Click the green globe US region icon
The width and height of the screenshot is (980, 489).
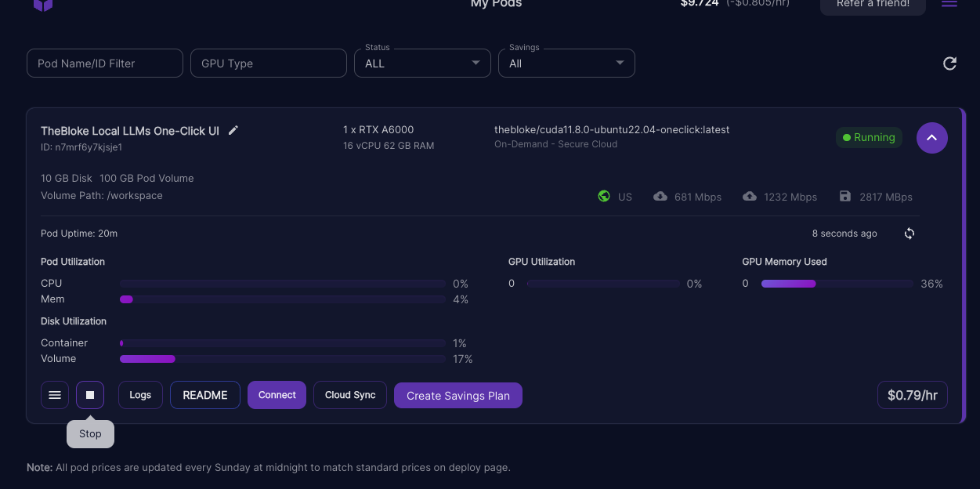pos(604,197)
